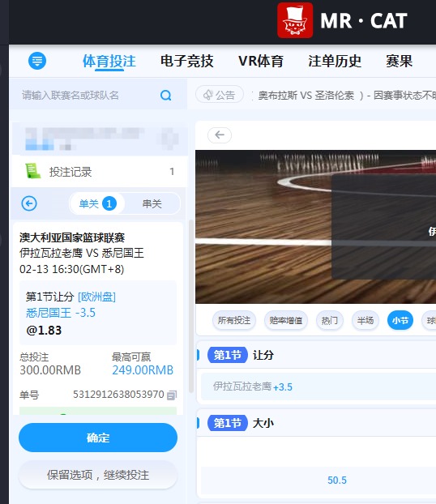Click the 02-13 16:30(GMT+8) match time
This screenshot has width=436, height=504.
71,269
